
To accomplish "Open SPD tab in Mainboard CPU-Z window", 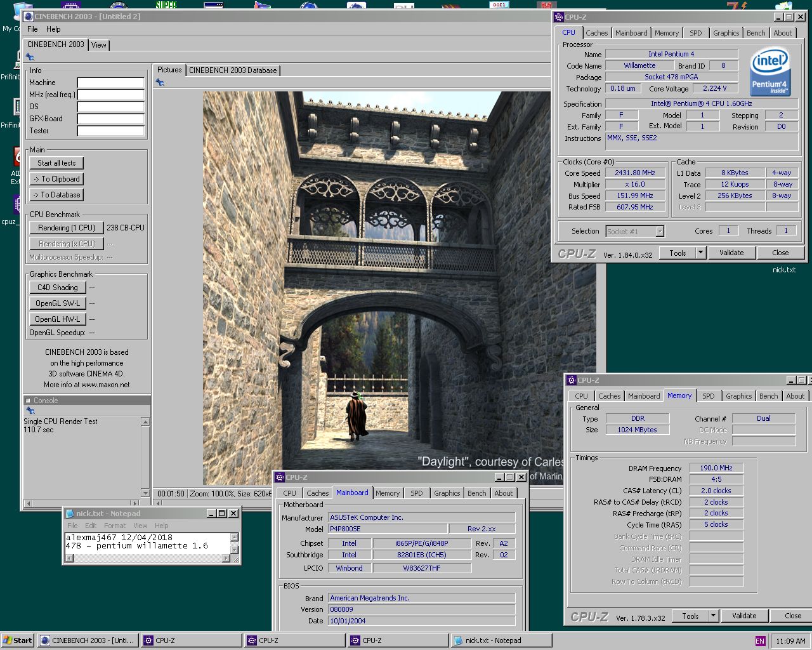I will (416, 493).
